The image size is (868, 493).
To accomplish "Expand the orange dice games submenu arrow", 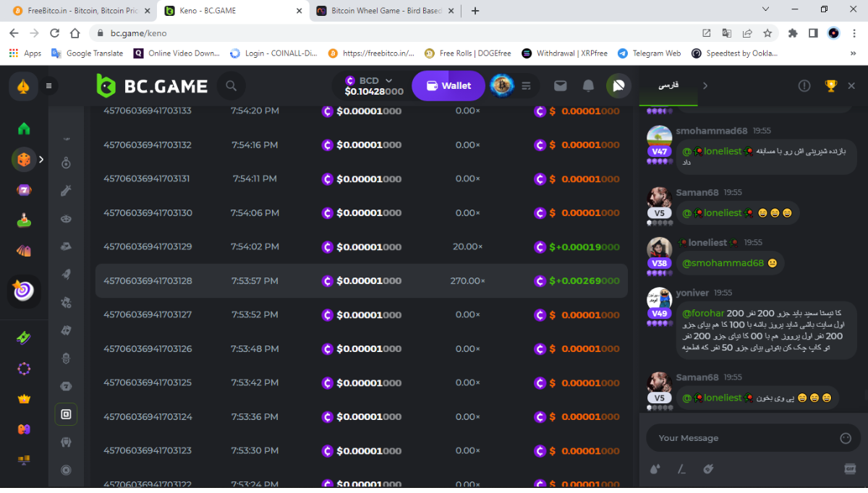I will [41, 159].
